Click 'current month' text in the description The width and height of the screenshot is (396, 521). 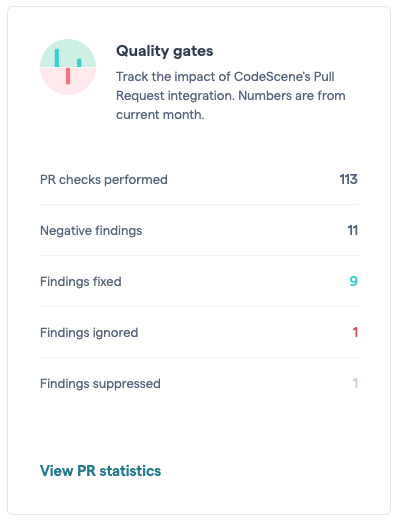pyautogui.click(x=160, y=115)
